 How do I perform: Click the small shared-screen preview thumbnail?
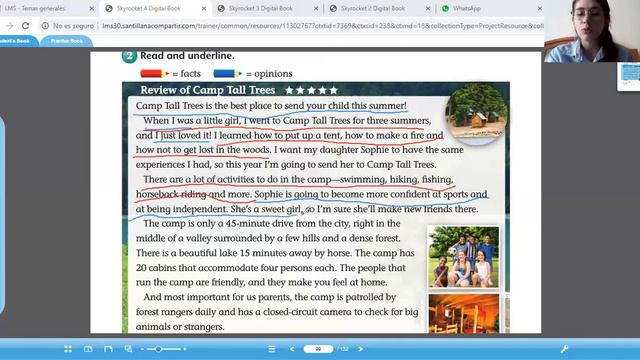629,77
